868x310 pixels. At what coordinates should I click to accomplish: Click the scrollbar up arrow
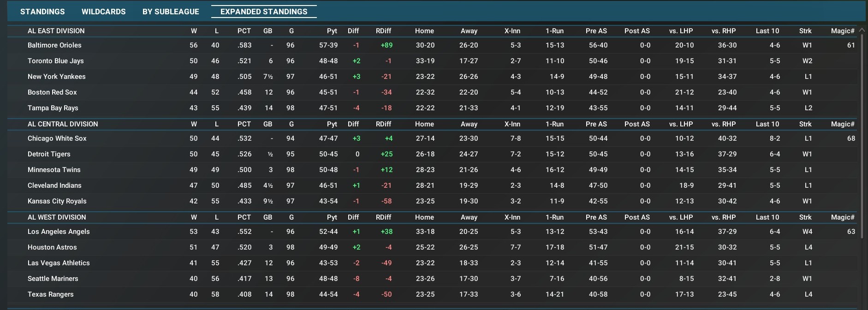[x=862, y=30]
